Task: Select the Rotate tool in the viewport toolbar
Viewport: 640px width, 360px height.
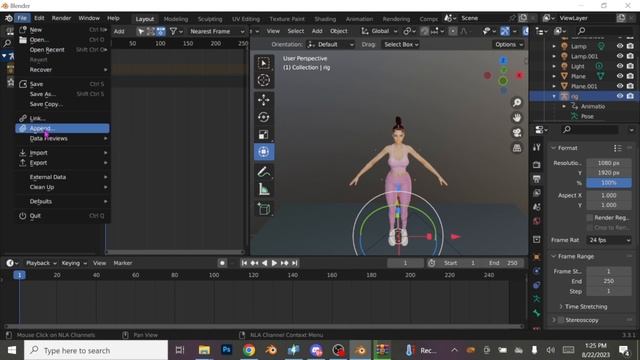Action: 264,117
